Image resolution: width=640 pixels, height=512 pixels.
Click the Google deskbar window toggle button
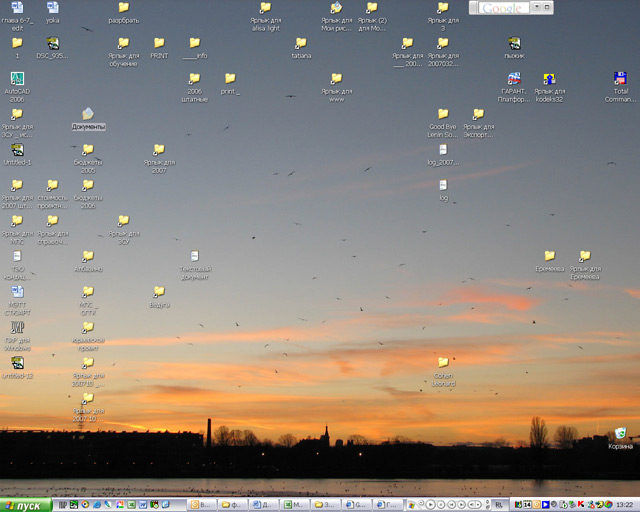(547, 7)
